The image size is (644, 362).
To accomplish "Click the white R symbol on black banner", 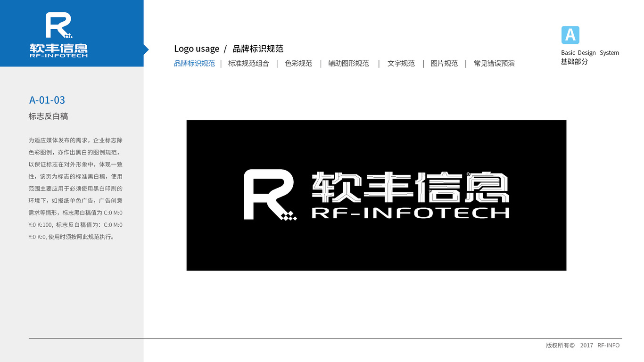I will click(270, 195).
